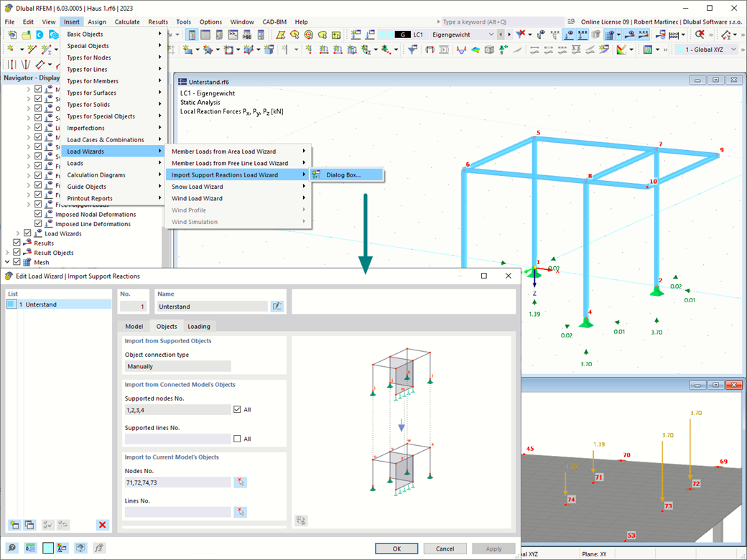Click cyan color swatch beside Unterstand list entry
This screenshot has width=747, height=560.
point(11,304)
